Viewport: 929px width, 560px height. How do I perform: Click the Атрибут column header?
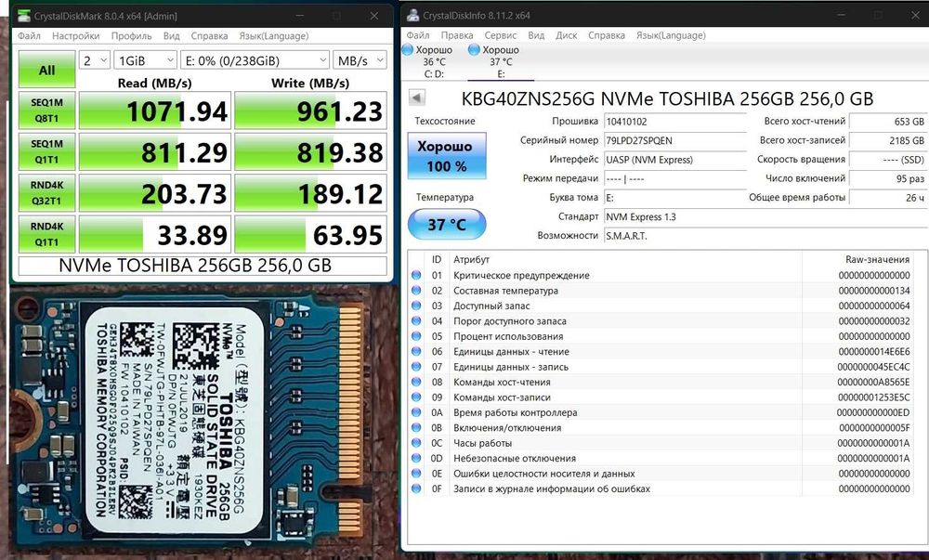tap(472, 259)
